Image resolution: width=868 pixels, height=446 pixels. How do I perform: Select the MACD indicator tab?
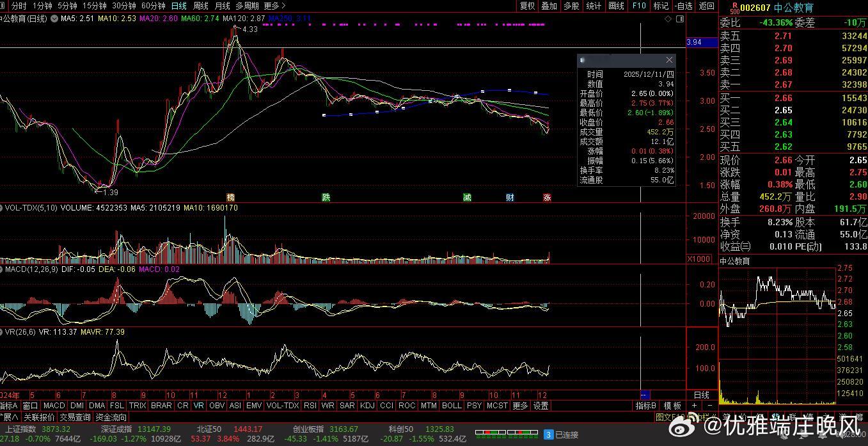click(54, 406)
